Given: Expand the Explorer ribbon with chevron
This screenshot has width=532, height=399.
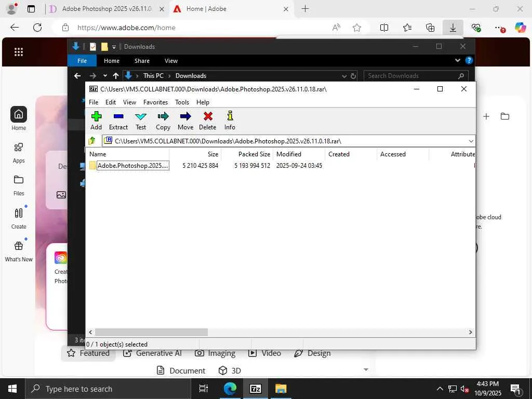Looking at the screenshot, I should click(x=457, y=60).
